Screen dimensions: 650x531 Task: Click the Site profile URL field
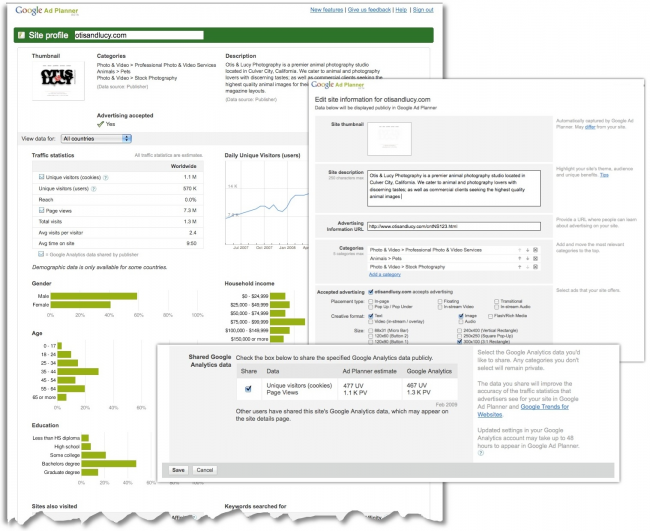tap(139, 35)
